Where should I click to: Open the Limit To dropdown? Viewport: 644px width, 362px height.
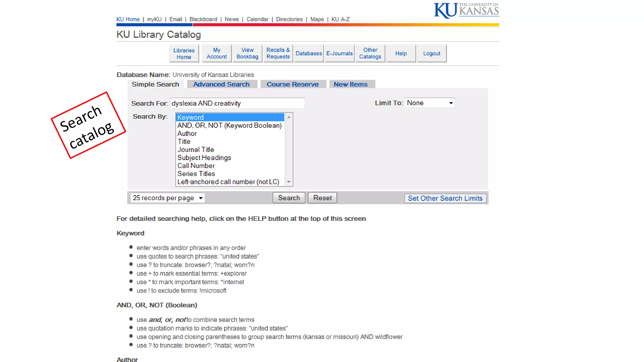[430, 103]
